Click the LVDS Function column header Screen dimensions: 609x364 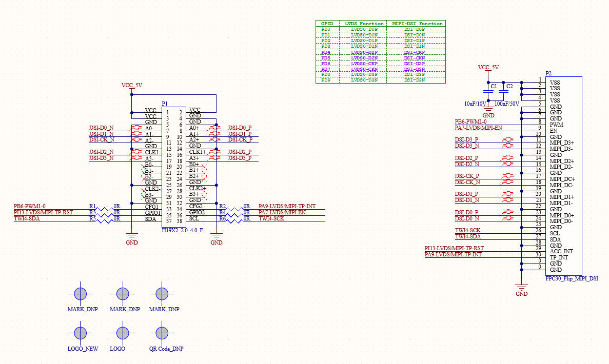364,24
